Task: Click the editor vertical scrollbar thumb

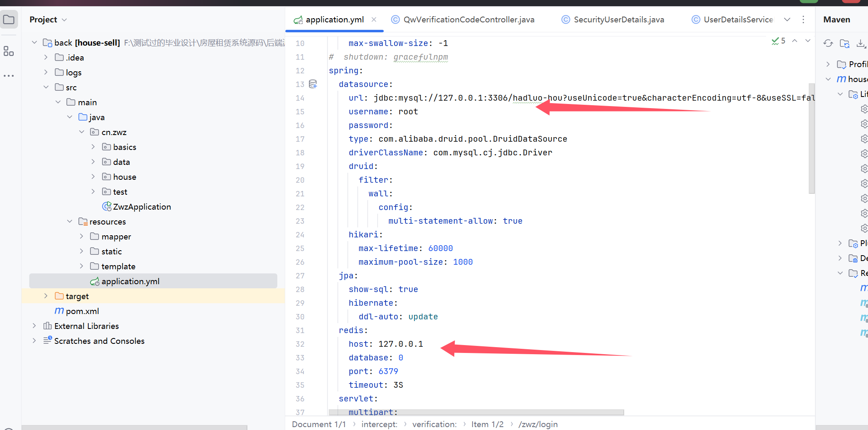Action: coord(812,138)
